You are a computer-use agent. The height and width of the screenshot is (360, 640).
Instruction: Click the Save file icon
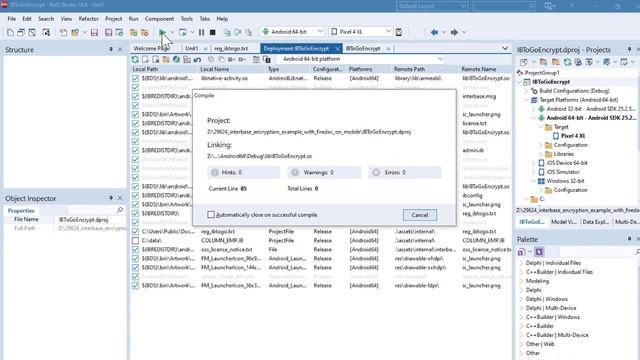(x=94, y=32)
